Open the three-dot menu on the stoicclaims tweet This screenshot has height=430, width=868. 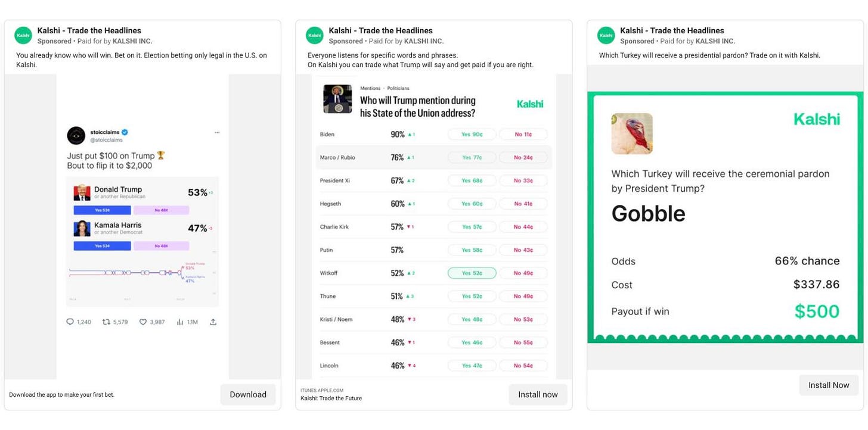pos(217,132)
